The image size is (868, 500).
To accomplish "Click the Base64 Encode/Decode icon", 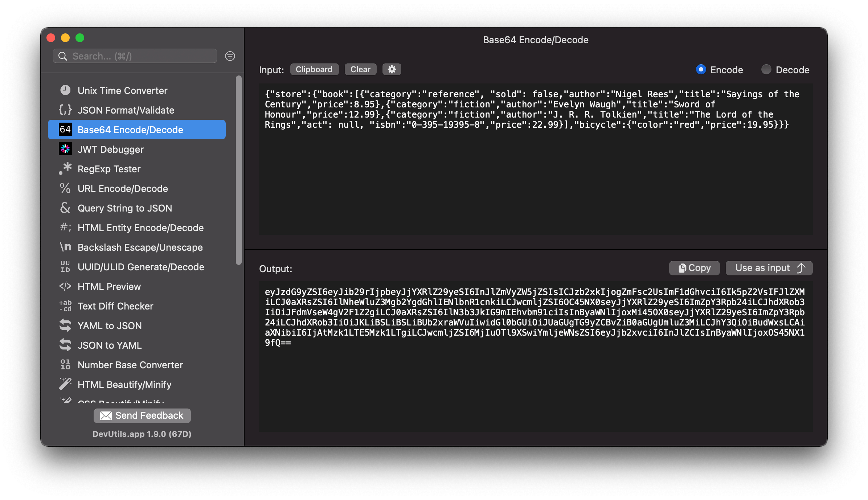I will pyautogui.click(x=66, y=129).
